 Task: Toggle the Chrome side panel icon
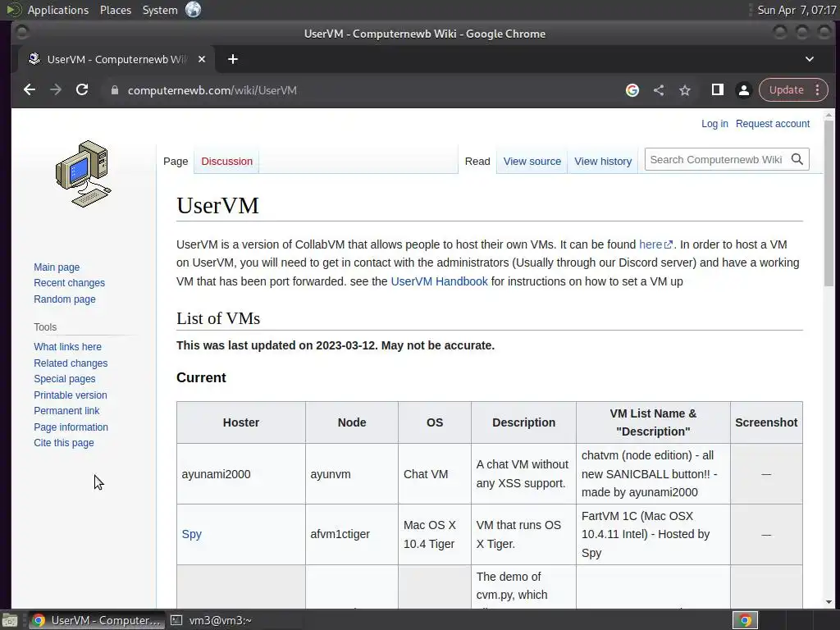717,90
